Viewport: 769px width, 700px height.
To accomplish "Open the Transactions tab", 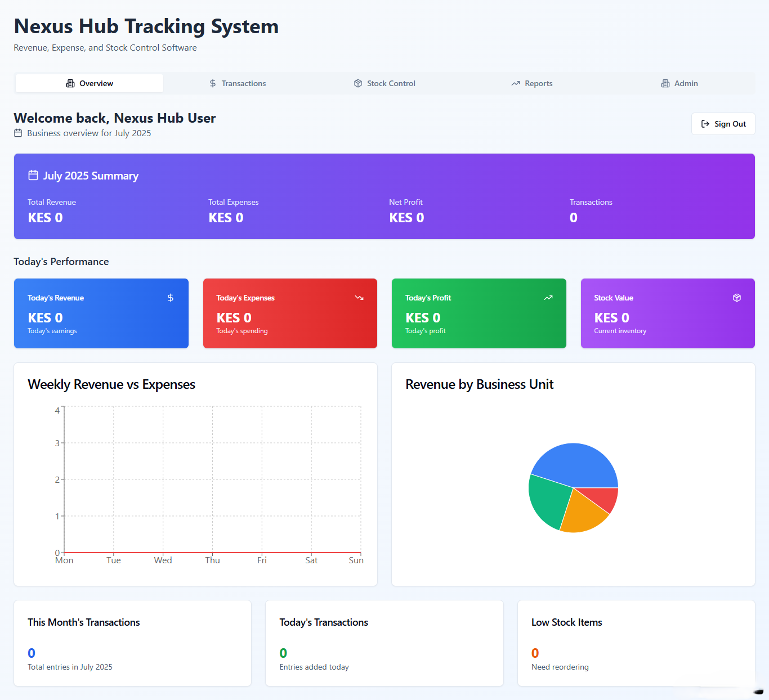I will [x=237, y=83].
